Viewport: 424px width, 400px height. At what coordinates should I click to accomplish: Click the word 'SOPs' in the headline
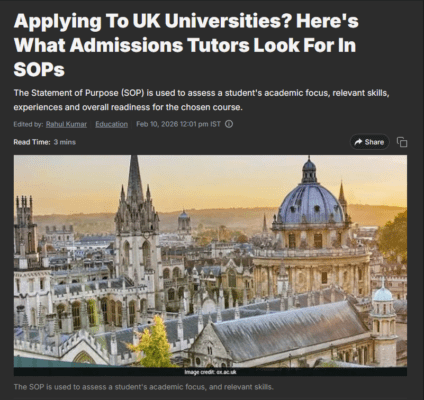pos(39,70)
